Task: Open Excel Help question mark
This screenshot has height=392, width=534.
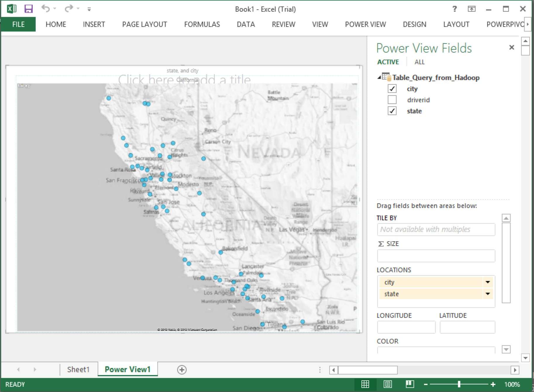Action: point(454,9)
